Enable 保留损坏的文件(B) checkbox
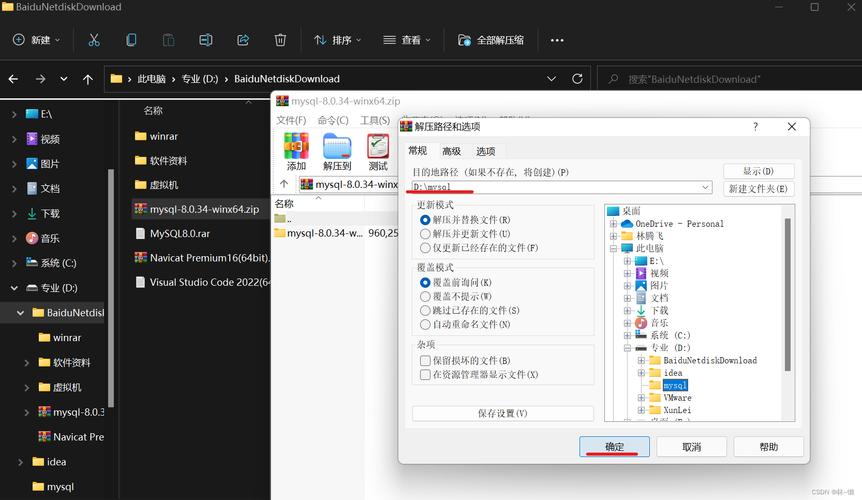This screenshot has width=862, height=500. [425, 360]
